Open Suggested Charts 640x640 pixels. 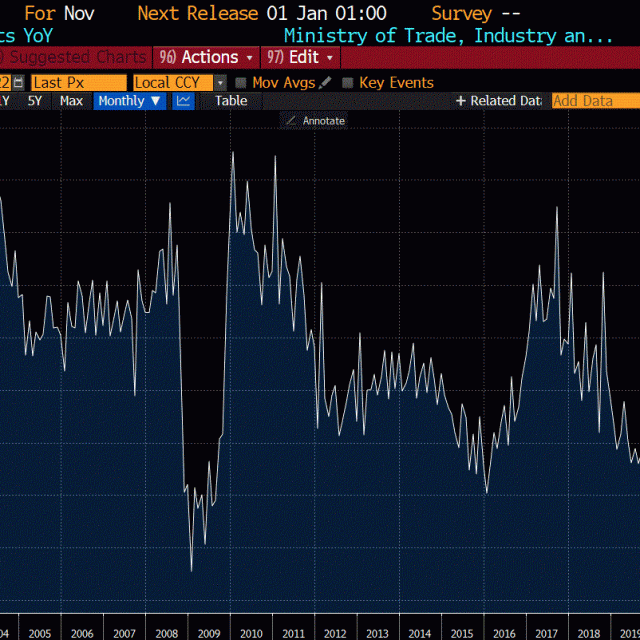[x=75, y=57]
